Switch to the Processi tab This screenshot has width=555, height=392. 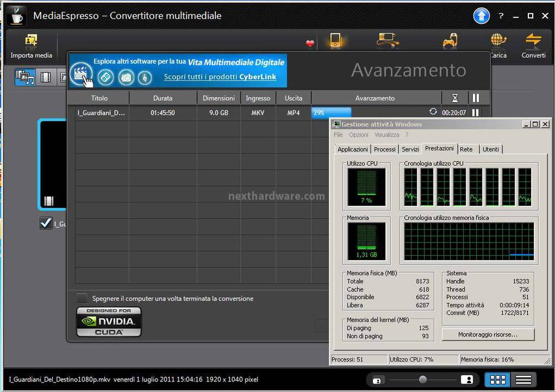385,149
